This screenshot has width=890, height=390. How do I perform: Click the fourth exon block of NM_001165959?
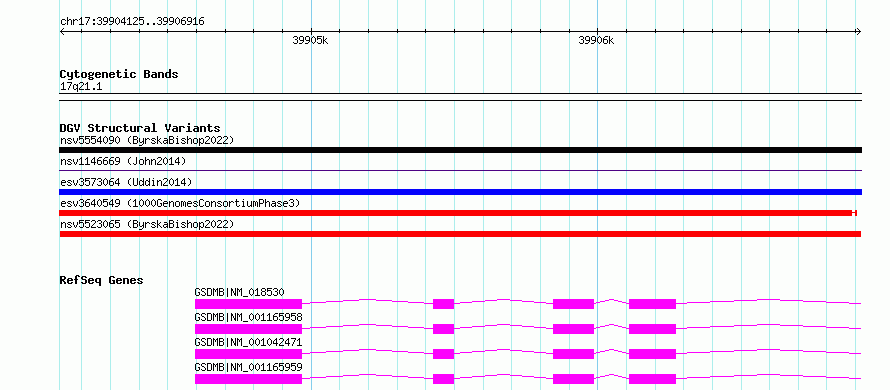point(652,379)
